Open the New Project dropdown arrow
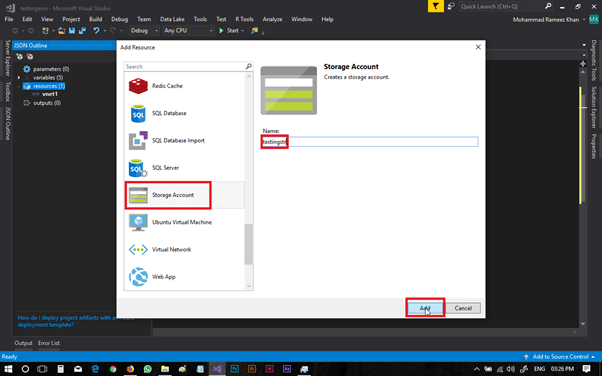 53,31
